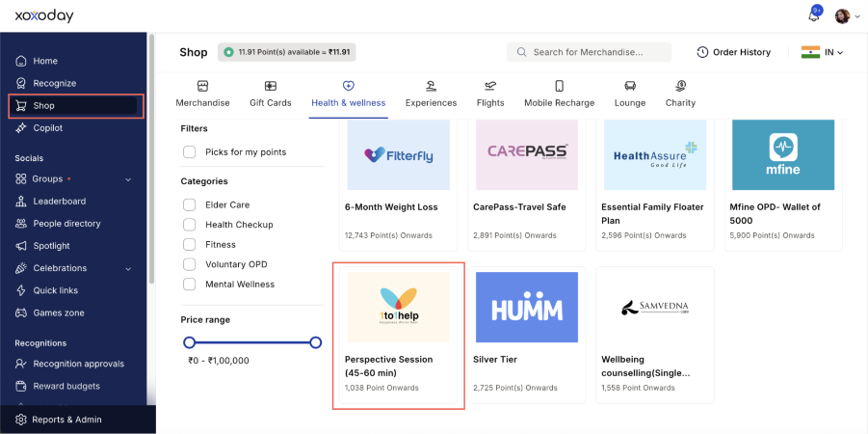Tick the Mental Wellness checkbox
The height and width of the screenshot is (434, 868).
point(190,285)
